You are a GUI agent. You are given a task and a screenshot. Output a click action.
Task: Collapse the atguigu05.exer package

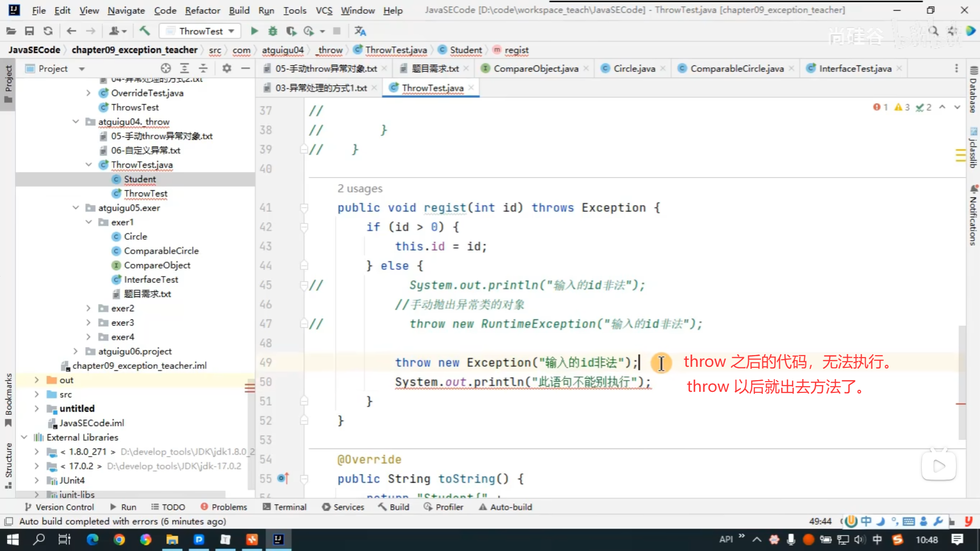click(x=76, y=208)
